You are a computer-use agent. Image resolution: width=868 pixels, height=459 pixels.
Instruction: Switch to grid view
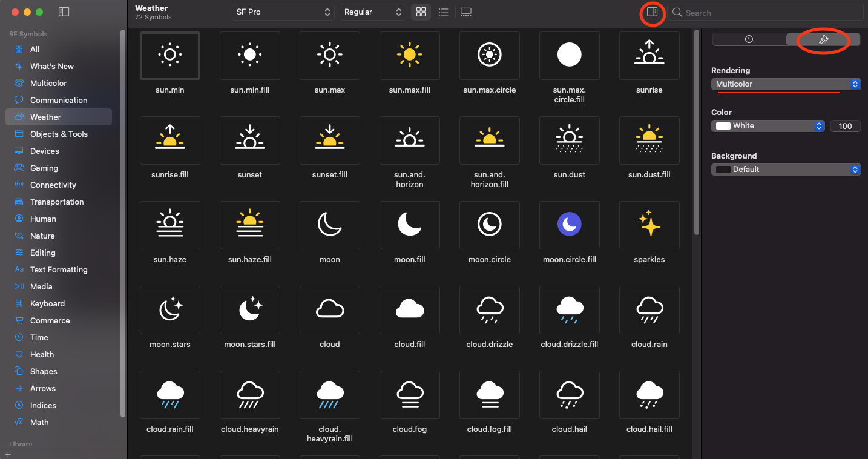tap(421, 12)
